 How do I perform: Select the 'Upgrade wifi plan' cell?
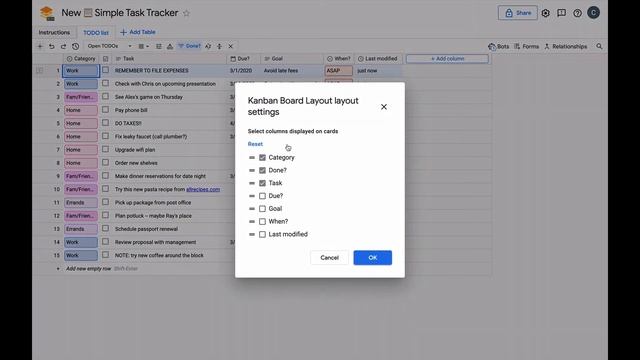pos(169,150)
